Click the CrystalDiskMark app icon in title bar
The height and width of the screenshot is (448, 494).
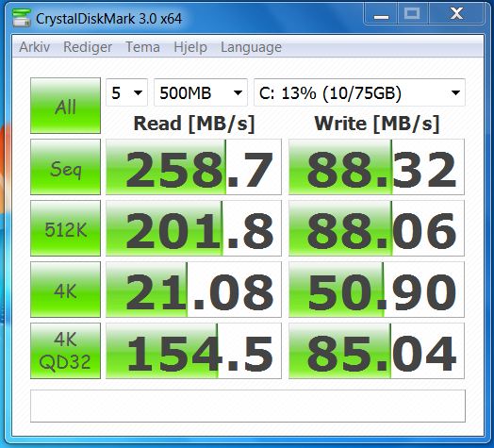[22, 18]
